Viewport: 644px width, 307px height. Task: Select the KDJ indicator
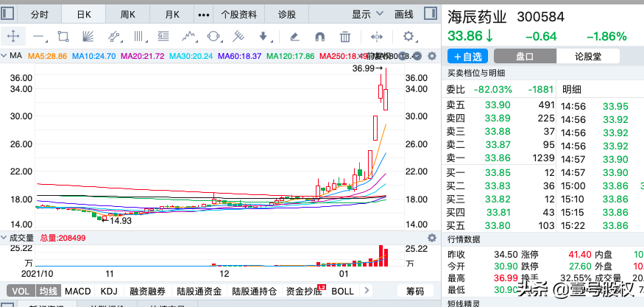click(109, 291)
